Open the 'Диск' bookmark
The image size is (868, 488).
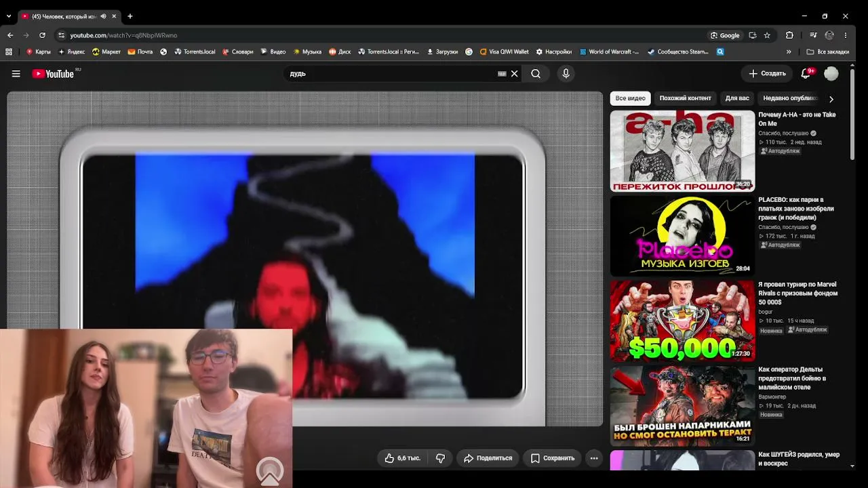340,52
